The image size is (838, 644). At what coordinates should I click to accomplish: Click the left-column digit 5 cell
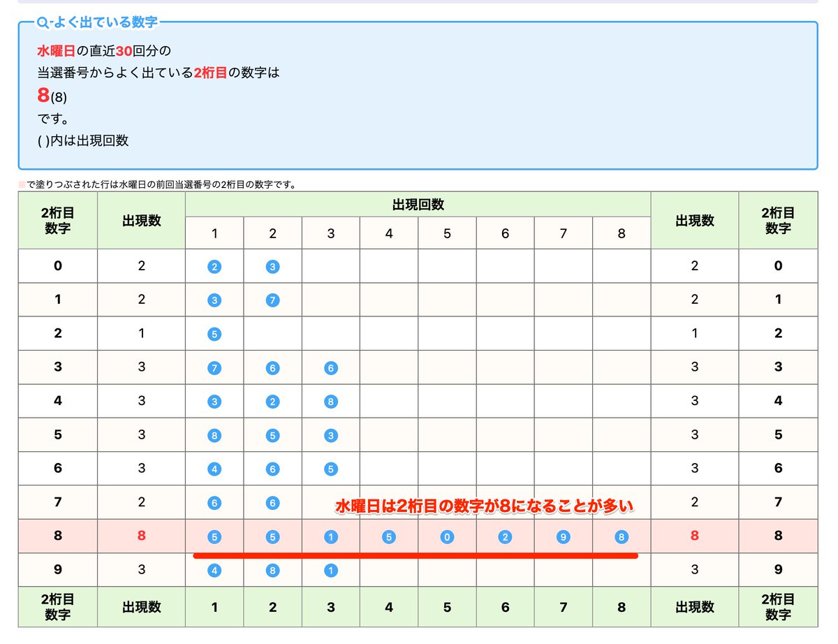pos(58,435)
